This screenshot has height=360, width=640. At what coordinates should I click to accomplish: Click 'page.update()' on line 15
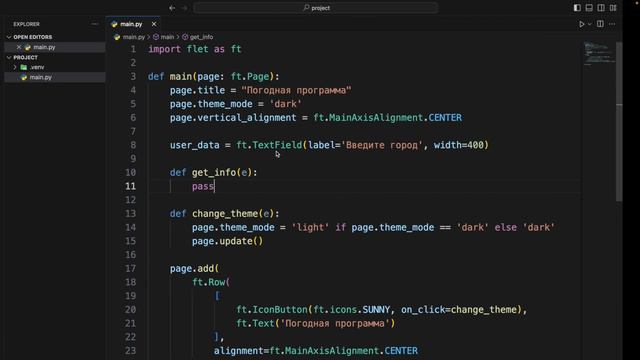228,241
